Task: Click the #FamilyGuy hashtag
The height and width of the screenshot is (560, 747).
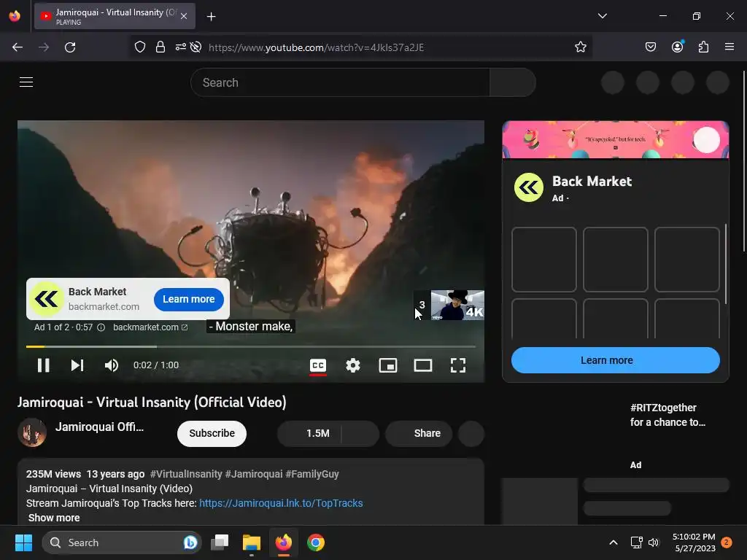Action: (312, 474)
